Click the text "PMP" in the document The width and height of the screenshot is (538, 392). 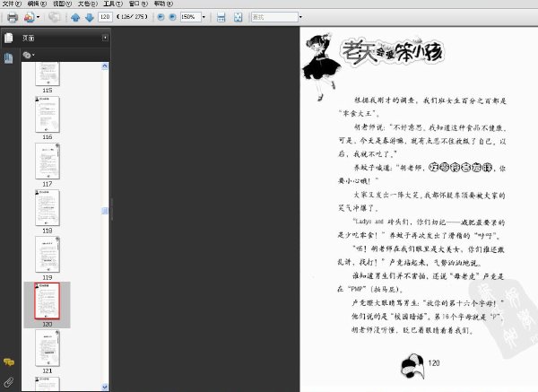(x=357, y=289)
